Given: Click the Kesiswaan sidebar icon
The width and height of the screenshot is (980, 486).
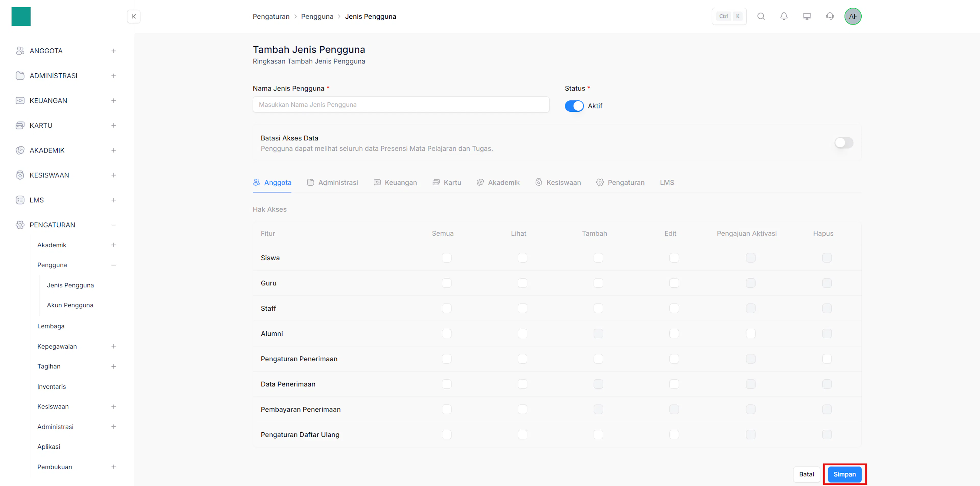Looking at the screenshot, I should (20, 175).
